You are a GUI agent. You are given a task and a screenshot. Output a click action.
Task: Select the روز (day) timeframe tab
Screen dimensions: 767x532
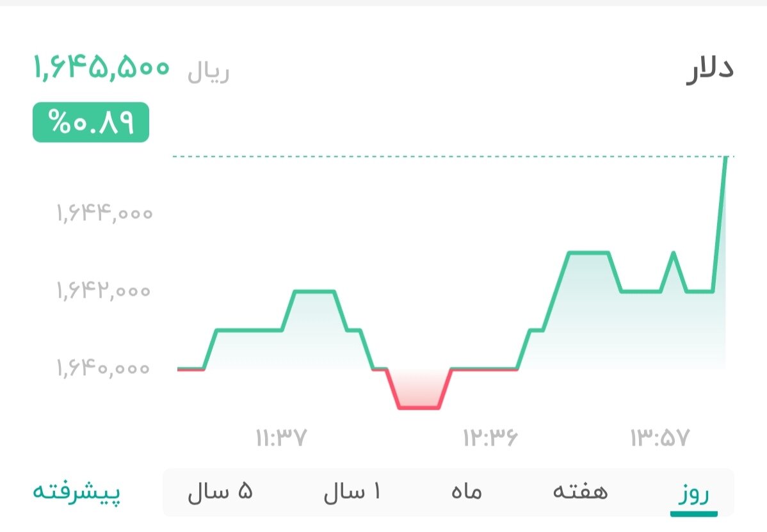coord(692,492)
